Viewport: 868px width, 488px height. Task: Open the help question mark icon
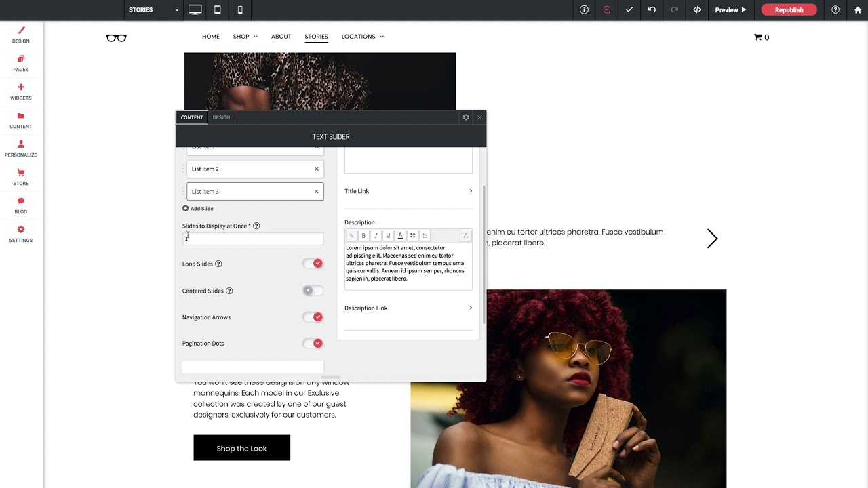(x=835, y=9)
